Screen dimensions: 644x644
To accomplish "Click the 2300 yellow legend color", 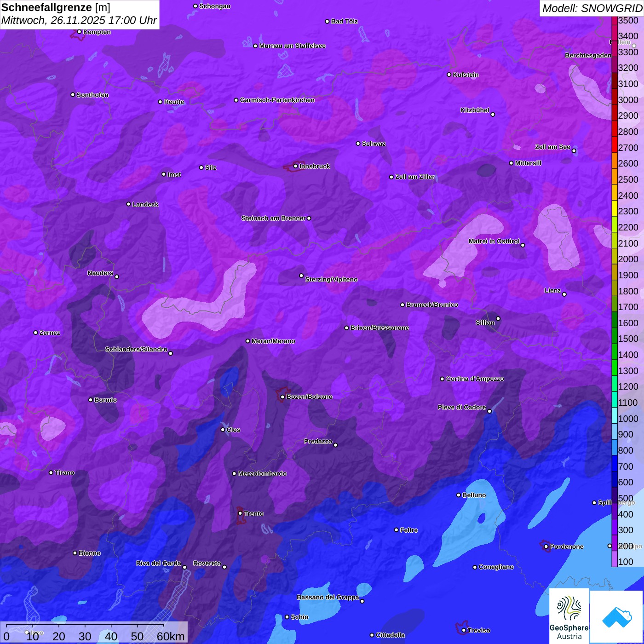I will (x=615, y=208).
